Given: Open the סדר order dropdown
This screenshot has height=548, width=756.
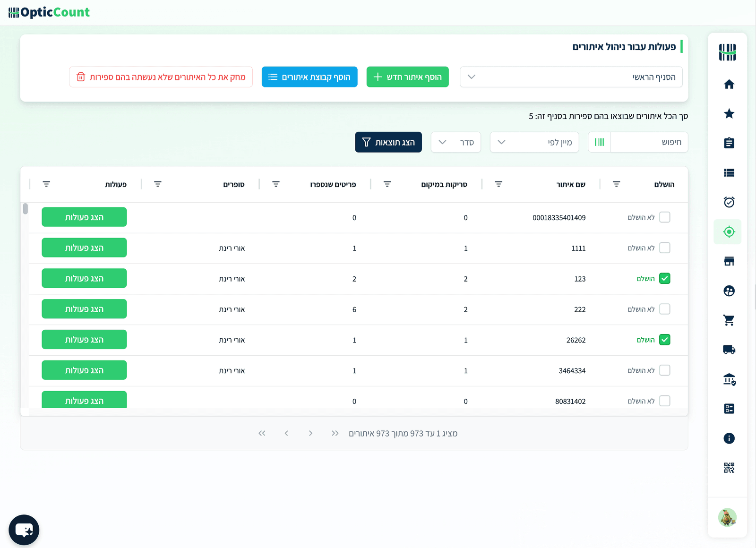Looking at the screenshot, I should point(456,142).
